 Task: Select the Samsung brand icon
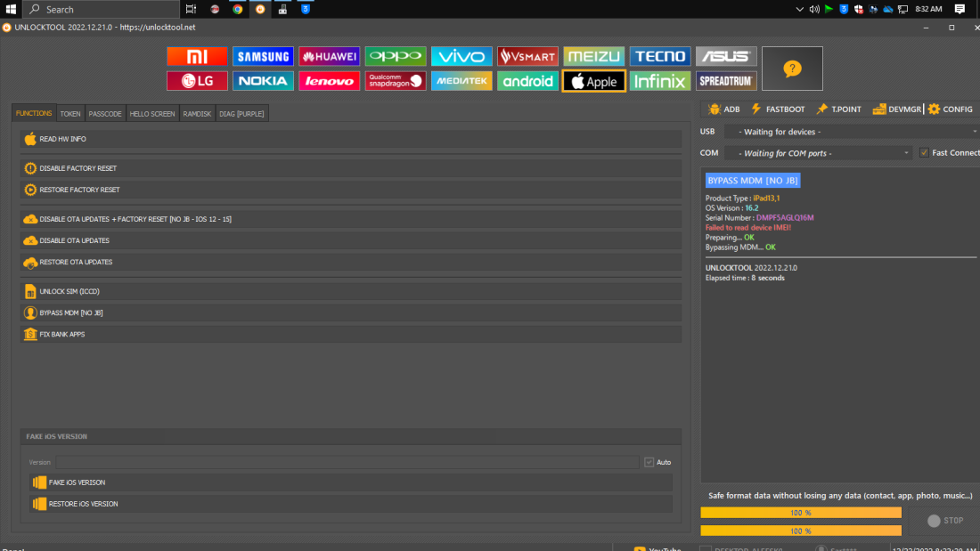point(263,56)
